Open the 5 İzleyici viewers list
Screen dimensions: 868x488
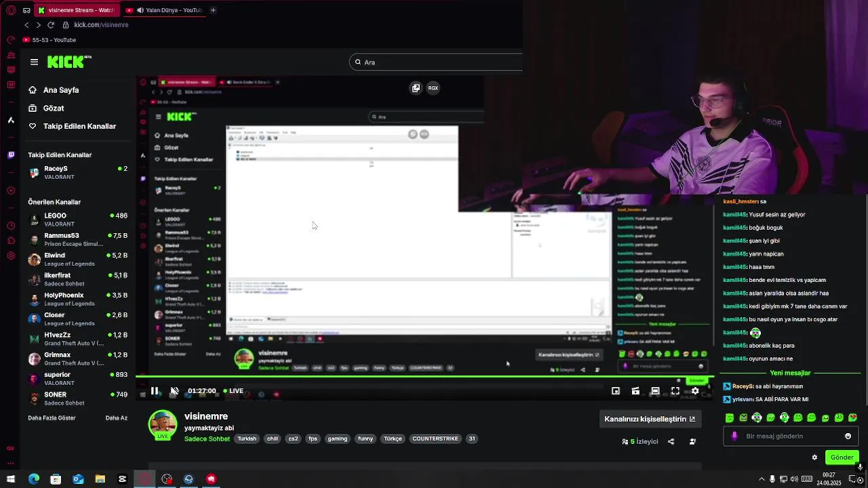(x=640, y=441)
